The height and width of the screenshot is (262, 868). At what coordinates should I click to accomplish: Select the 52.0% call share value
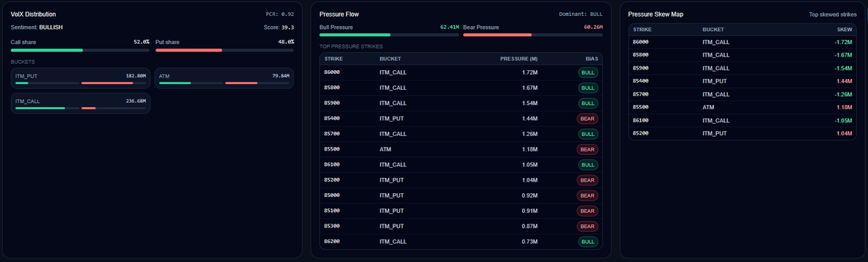(141, 42)
